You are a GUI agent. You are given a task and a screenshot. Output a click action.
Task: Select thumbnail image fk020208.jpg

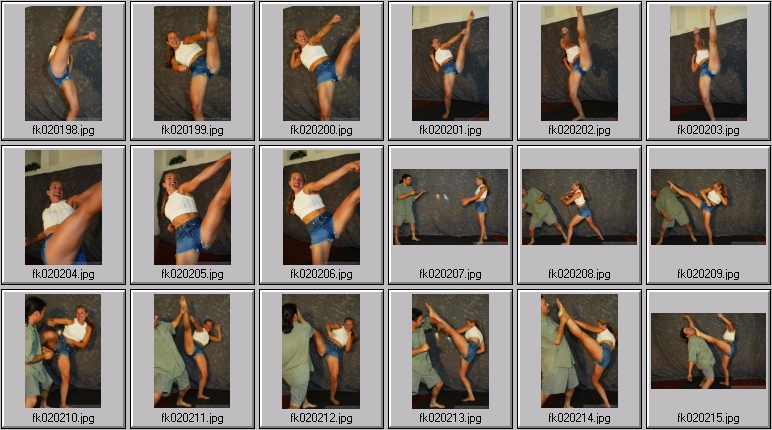click(x=579, y=207)
